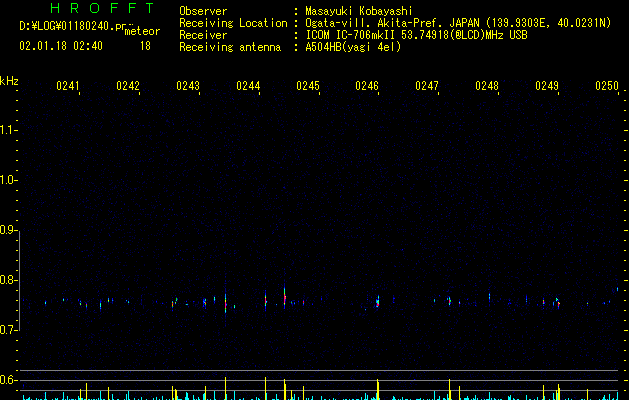Click the kHz axis unit label

click(9, 81)
